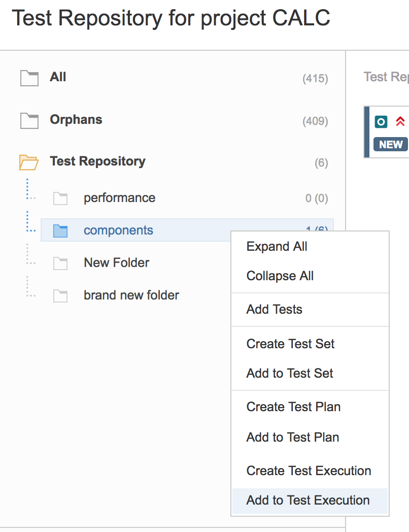The height and width of the screenshot is (532, 409).
Task: Click the open Test Repository folder icon
Action: [28, 162]
